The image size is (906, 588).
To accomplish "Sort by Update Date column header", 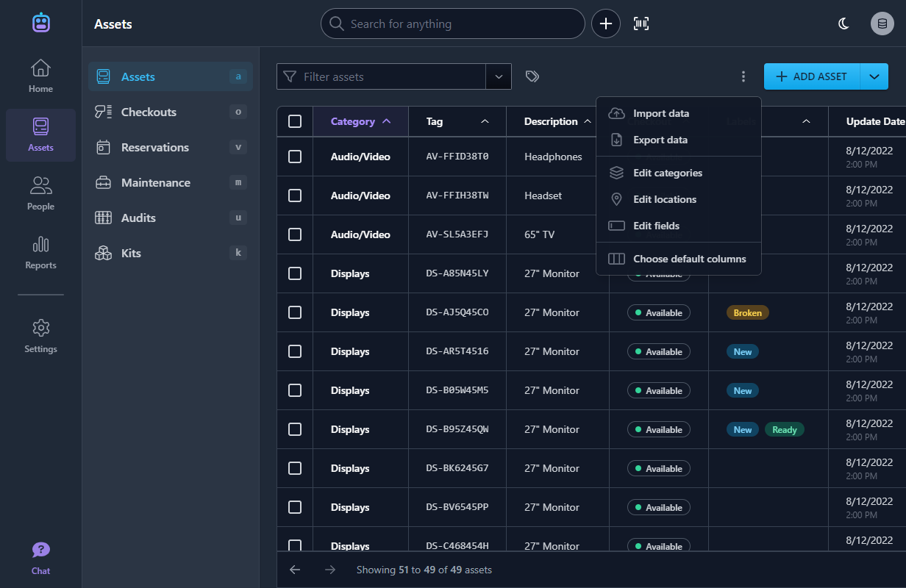I will point(874,121).
